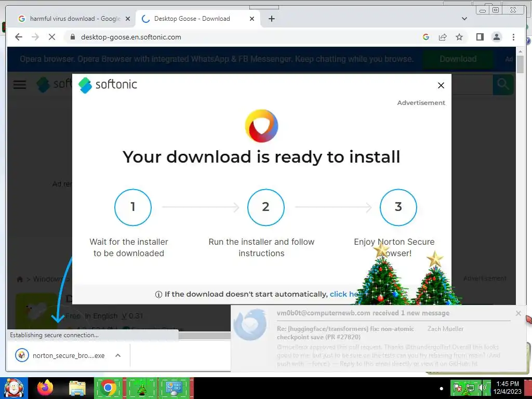The image size is (532, 399).
Task: Click the Christmas tree taskbar icon
Action: point(141,388)
